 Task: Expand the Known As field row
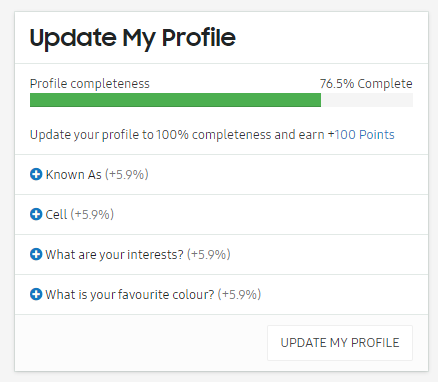point(221,175)
